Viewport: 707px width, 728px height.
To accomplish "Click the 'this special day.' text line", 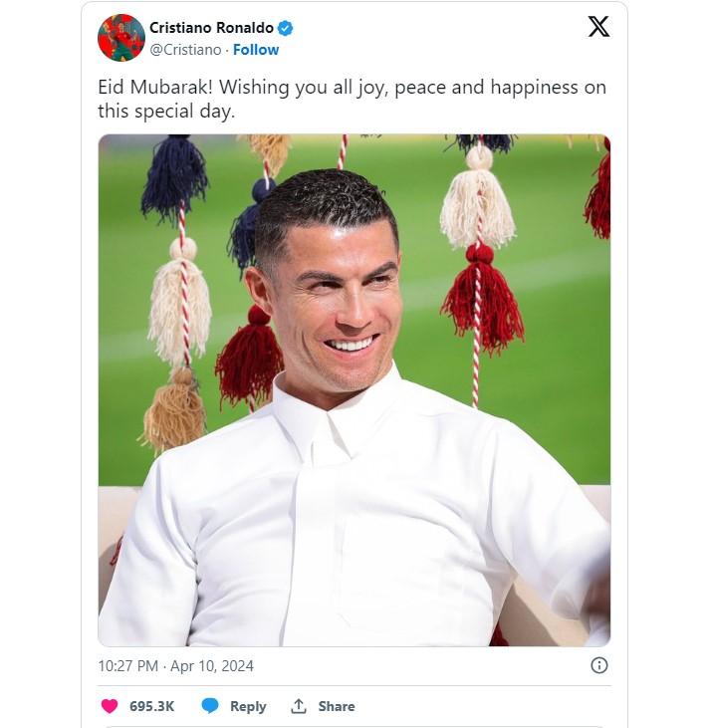I will [x=166, y=112].
